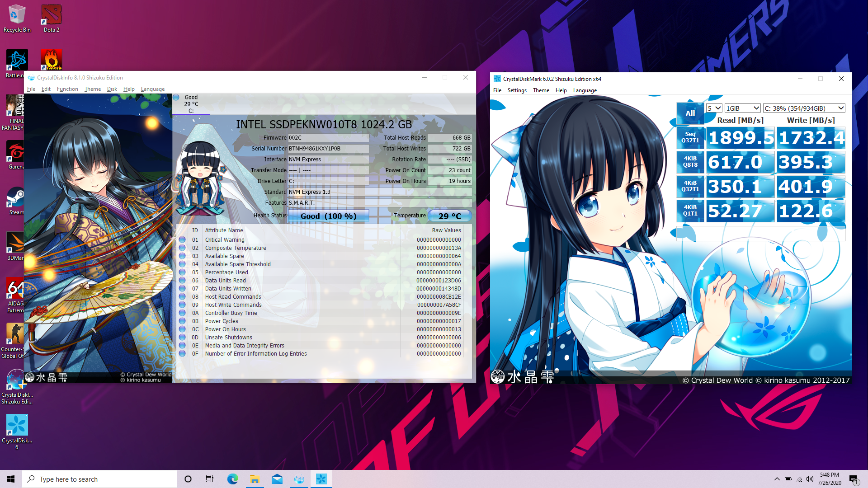Screen dimensions: 868x488
Task: Run the 4KiB Q1T1 benchmark
Action: click(x=690, y=211)
